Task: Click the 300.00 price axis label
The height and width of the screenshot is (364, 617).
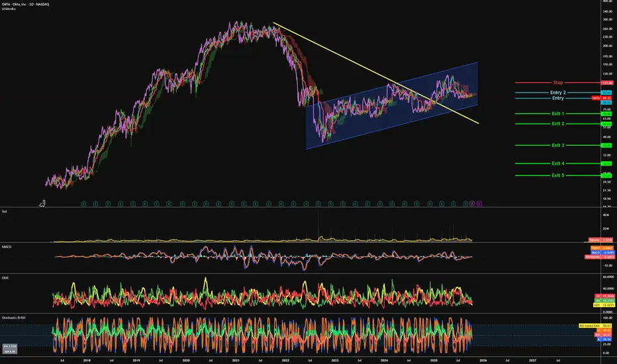Action: [608, 19]
